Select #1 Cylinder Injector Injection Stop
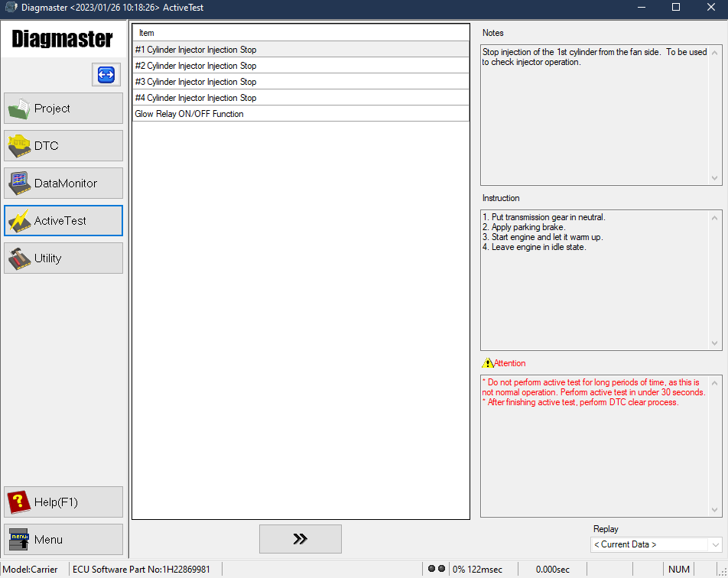The image size is (728, 578). (x=301, y=50)
